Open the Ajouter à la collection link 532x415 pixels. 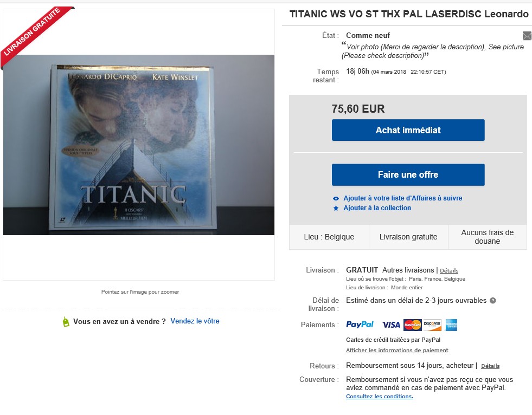(x=377, y=208)
